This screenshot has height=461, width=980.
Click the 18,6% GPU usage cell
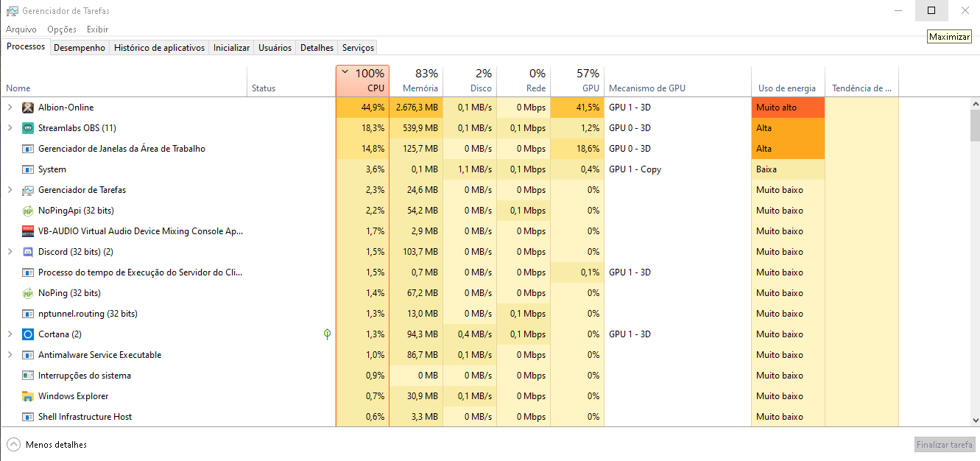[577, 149]
